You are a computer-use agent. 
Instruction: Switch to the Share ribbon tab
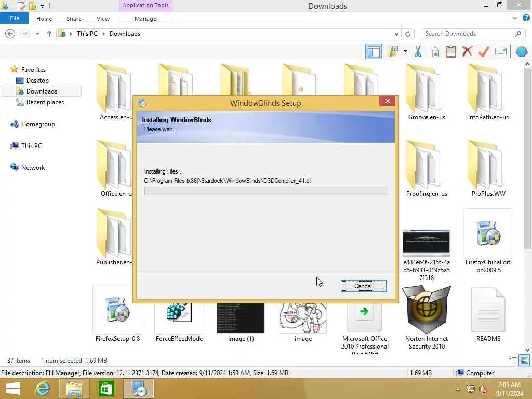pos(74,19)
